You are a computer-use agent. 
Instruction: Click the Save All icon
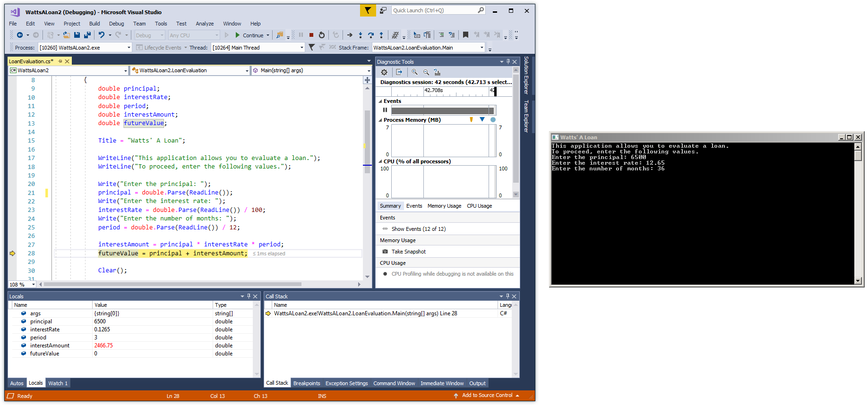click(87, 35)
